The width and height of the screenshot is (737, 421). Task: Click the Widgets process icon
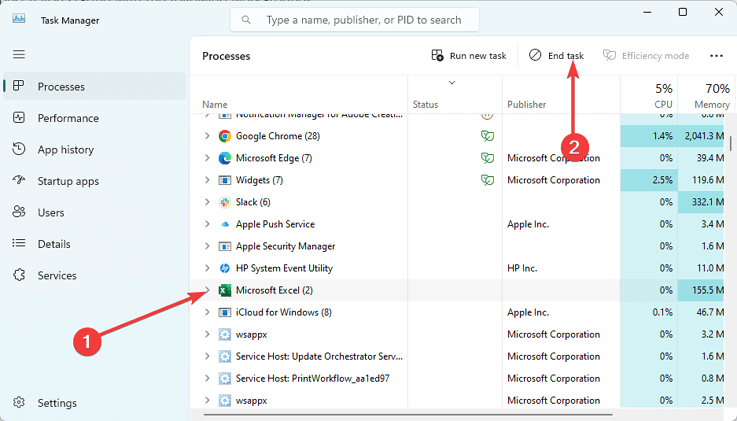tap(225, 180)
